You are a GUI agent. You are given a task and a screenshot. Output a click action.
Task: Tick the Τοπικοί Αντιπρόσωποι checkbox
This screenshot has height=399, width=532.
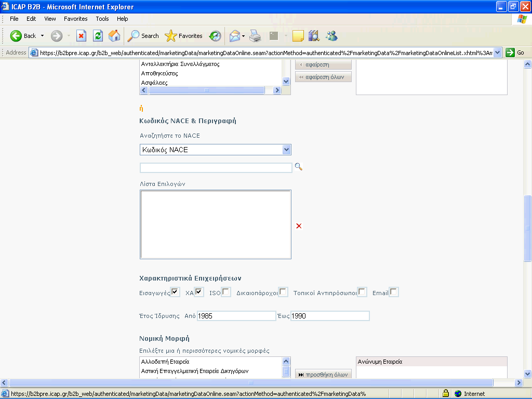tap(362, 292)
